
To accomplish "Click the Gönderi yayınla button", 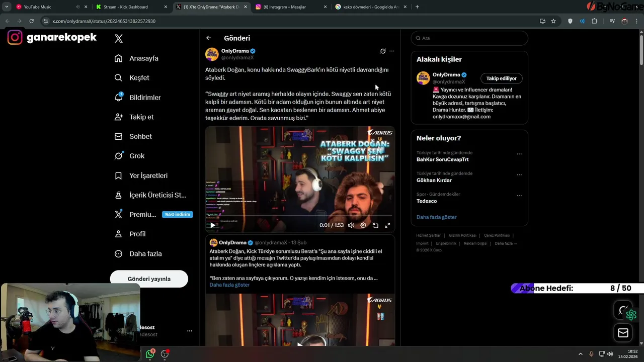I will [149, 279].
